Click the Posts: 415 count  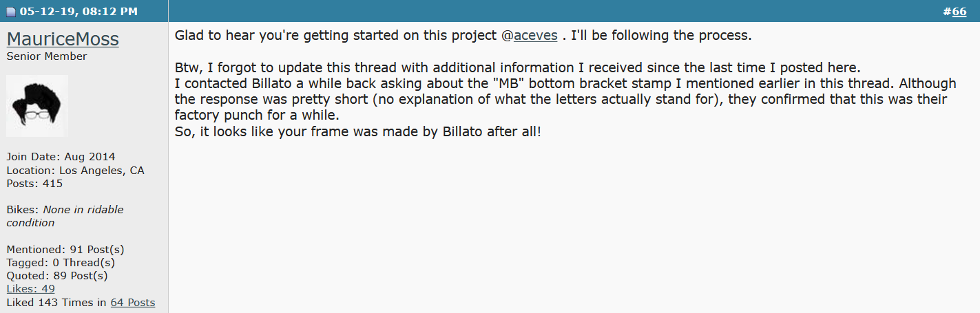[34, 184]
